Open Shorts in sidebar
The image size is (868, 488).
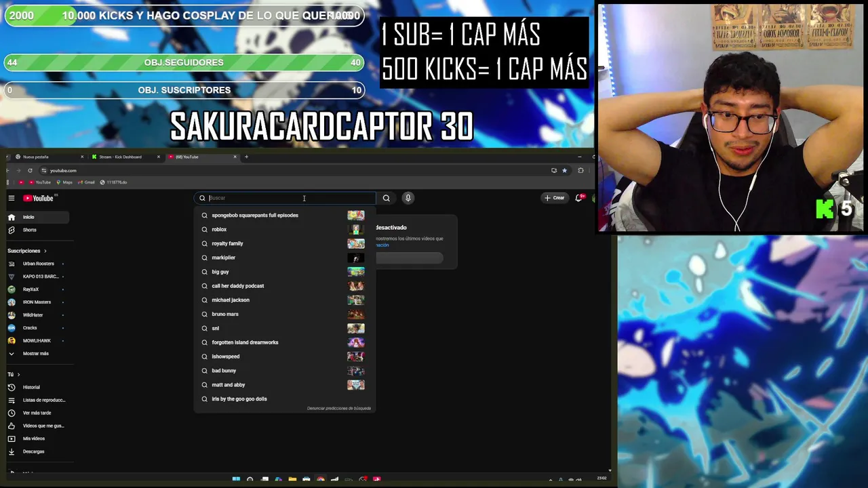38,230
